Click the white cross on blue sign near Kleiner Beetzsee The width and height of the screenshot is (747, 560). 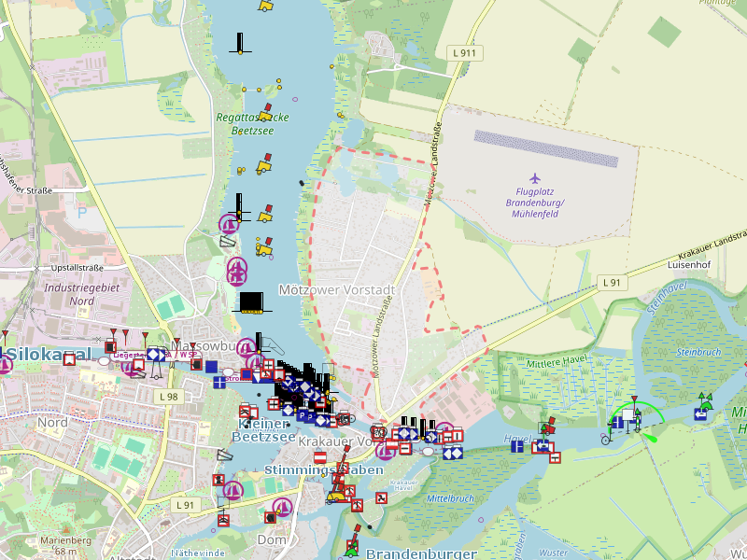218,381
